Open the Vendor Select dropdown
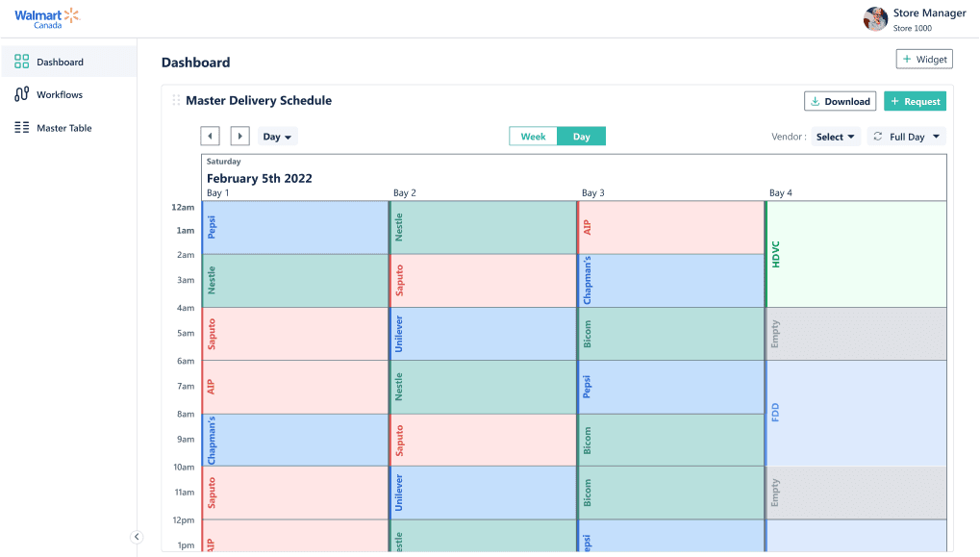 pyautogui.click(x=835, y=137)
